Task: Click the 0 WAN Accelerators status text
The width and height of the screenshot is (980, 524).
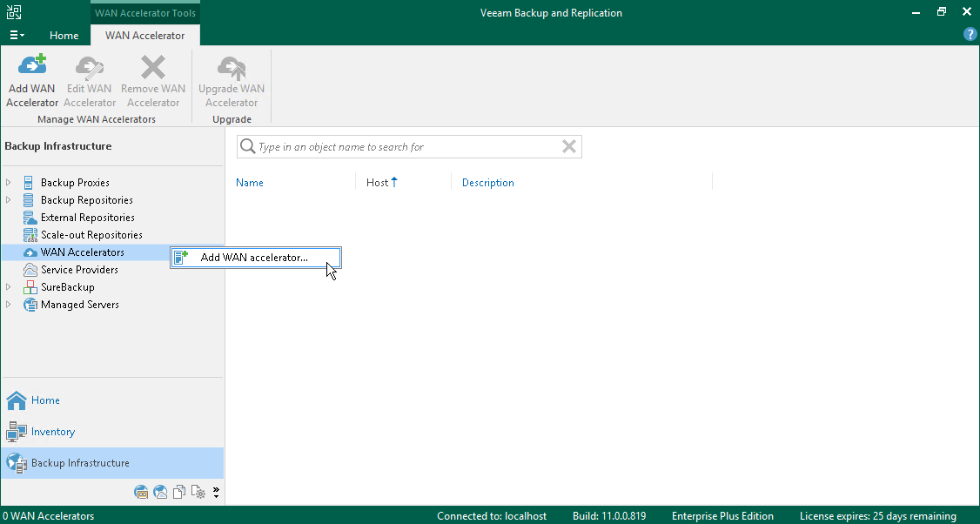Action: pos(48,516)
